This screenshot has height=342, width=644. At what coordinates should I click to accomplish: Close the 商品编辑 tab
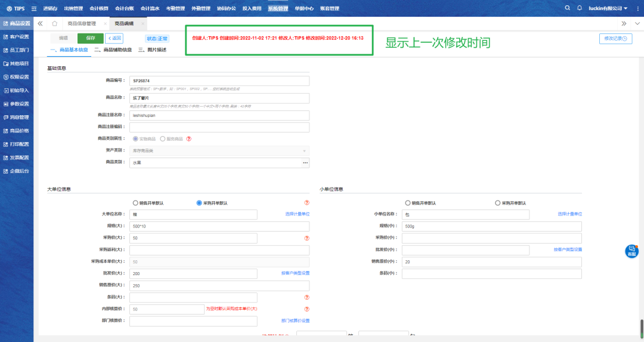(x=142, y=23)
